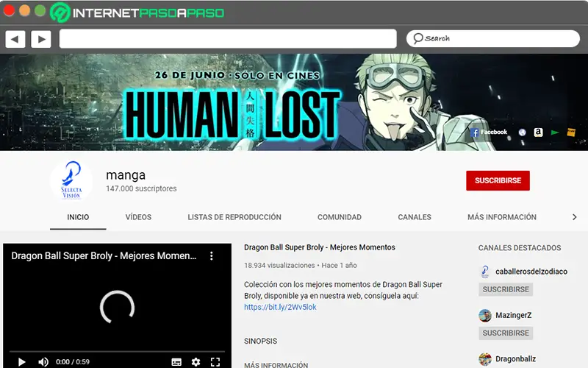Click the browser forward arrow button
Viewport: 588px width, 368px height.
(x=41, y=39)
